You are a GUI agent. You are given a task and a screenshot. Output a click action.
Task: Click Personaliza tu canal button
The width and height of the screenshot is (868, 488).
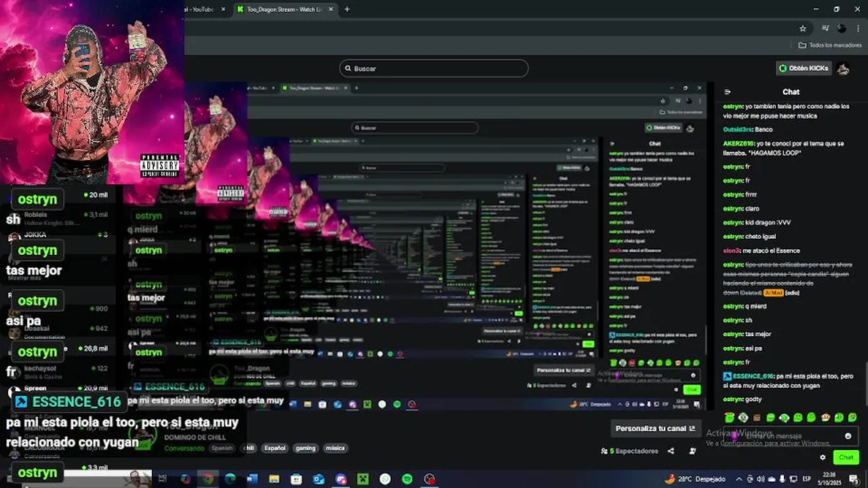pyautogui.click(x=655, y=428)
